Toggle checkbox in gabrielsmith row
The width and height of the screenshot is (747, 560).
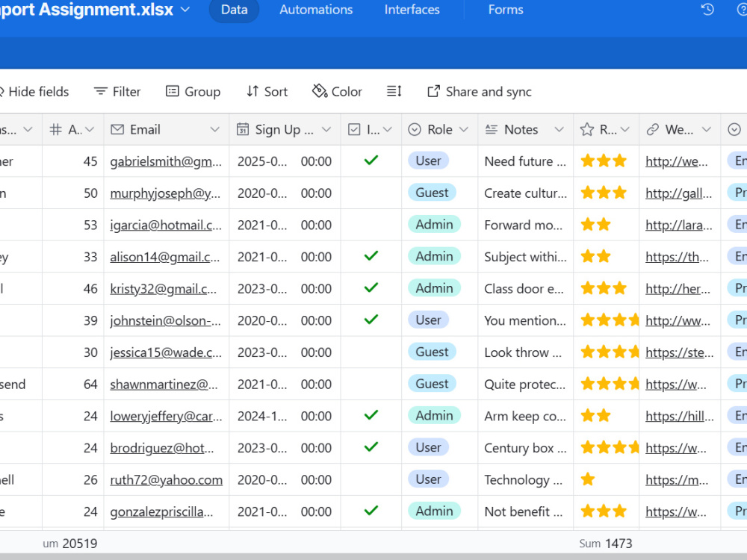click(x=371, y=161)
